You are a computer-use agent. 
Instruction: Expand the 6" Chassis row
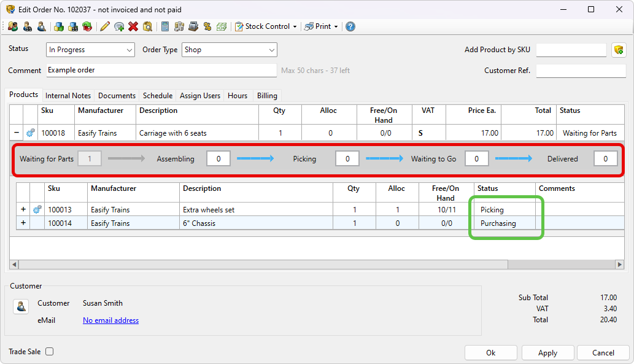[x=23, y=223]
